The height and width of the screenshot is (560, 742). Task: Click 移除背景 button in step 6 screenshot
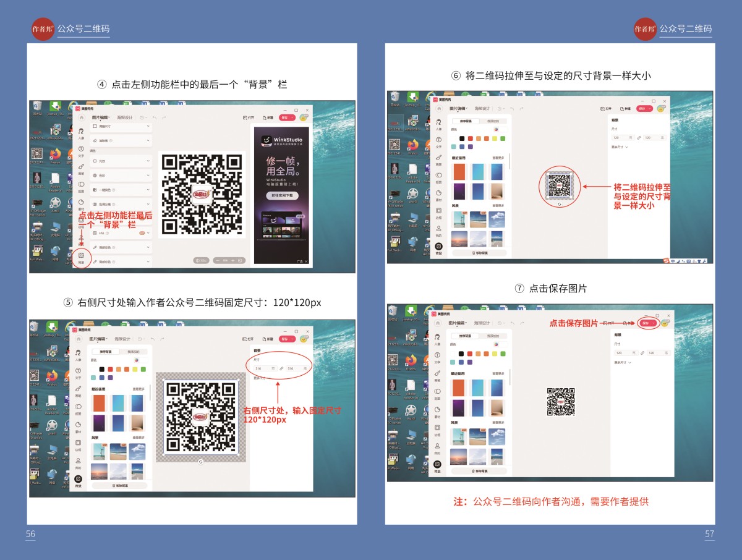pos(480,252)
